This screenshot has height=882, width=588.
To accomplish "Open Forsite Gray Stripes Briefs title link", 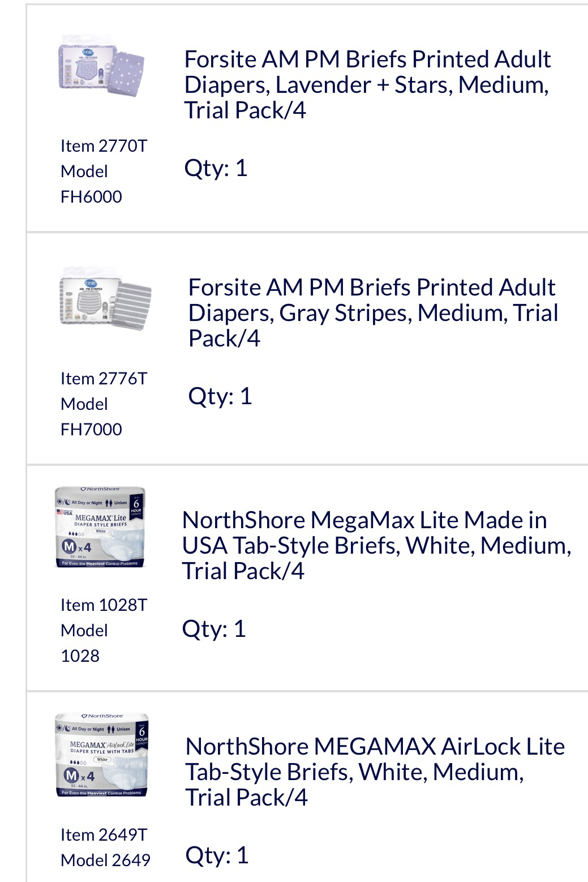I will point(373,312).
